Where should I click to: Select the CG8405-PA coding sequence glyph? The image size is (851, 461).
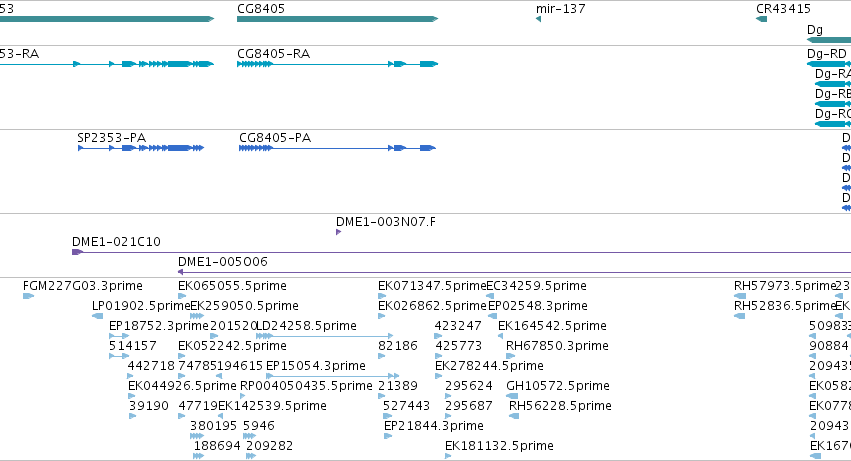[x=338, y=148]
